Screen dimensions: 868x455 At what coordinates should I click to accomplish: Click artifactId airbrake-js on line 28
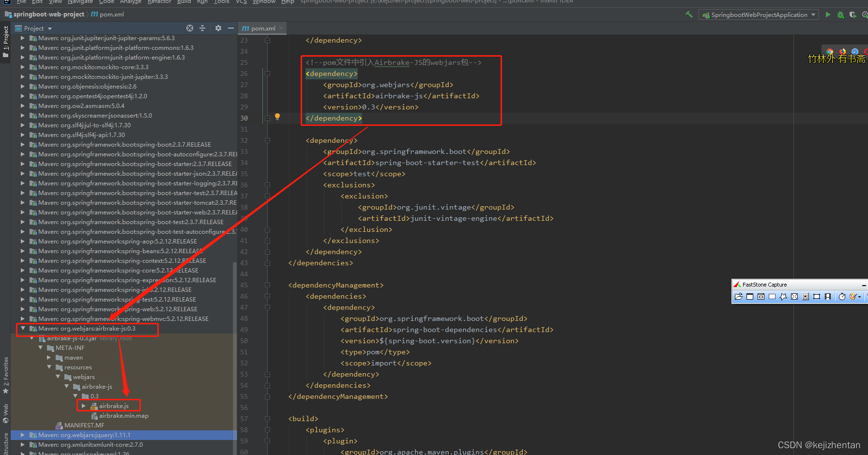tap(401, 96)
